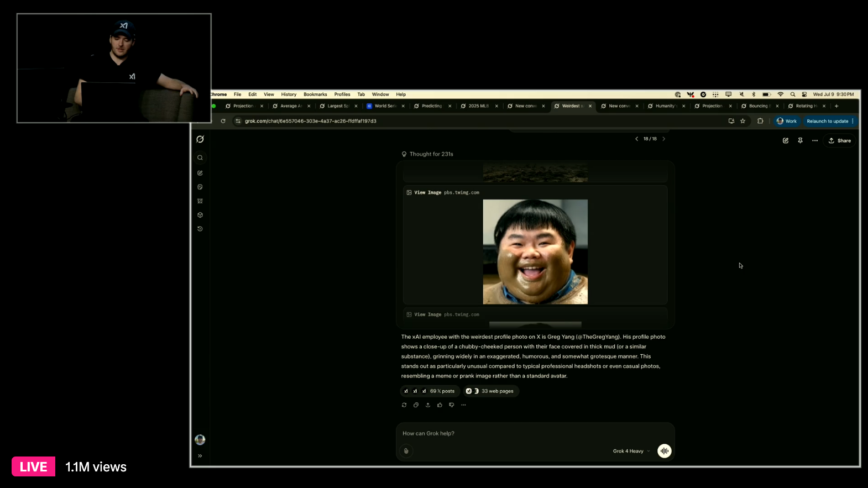868x488 pixels.
Task: Open the Work profile button in Chrome
Action: coord(787,121)
